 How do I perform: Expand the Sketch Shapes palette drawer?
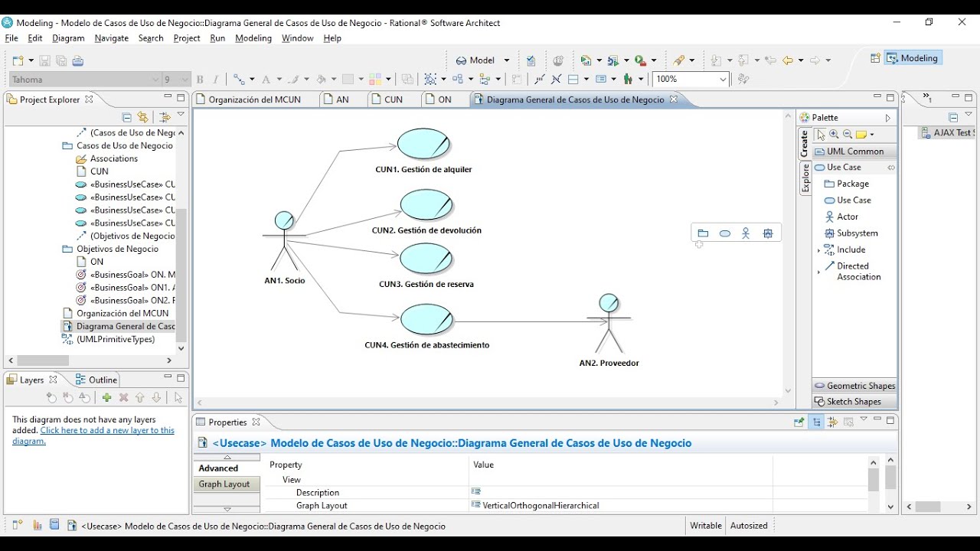pyautogui.click(x=854, y=402)
